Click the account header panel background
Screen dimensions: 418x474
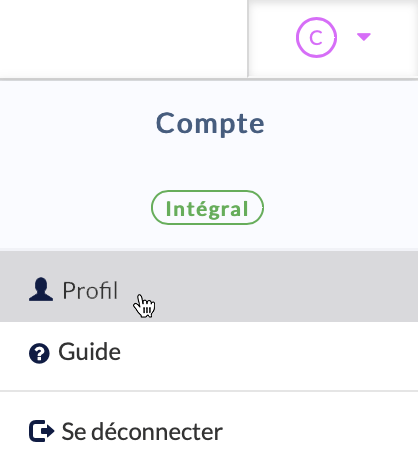209,166
